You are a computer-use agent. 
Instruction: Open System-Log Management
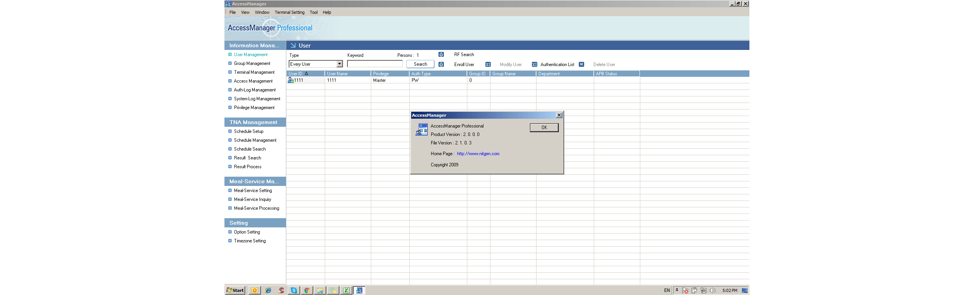pyautogui.click(x=257, y=99)
